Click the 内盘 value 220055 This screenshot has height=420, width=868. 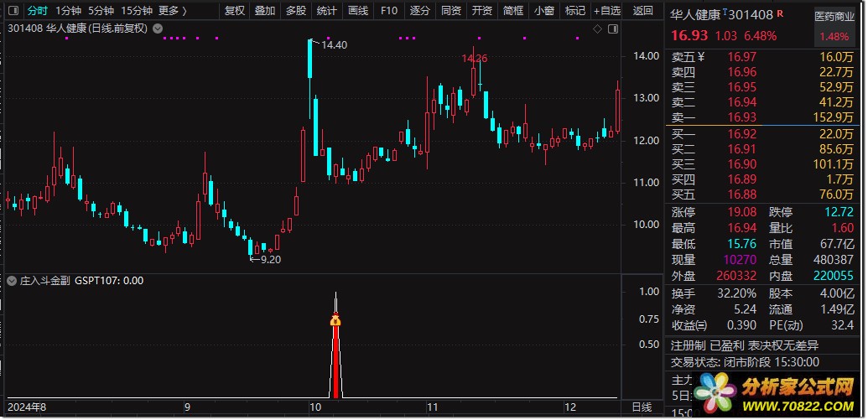coord(834,276)
